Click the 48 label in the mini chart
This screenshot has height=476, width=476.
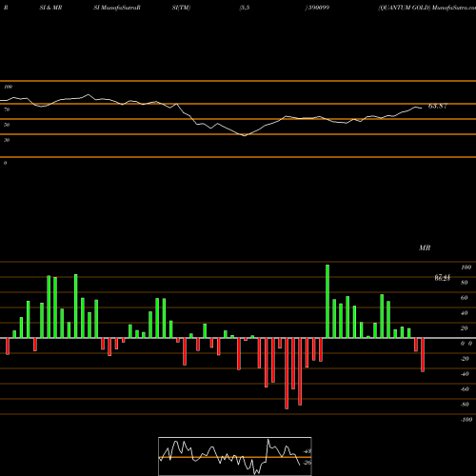click(307, 451)
